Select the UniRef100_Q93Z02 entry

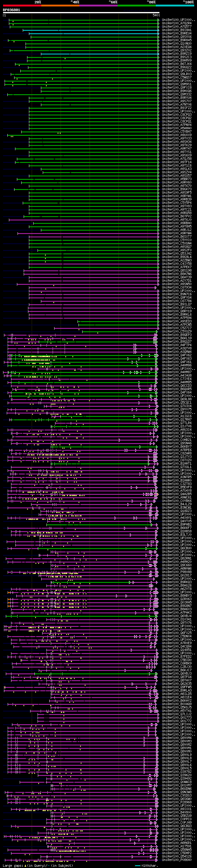(177, 50)
